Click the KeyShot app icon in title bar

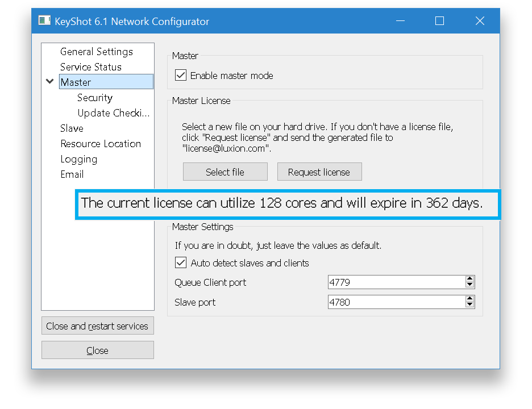44,20
